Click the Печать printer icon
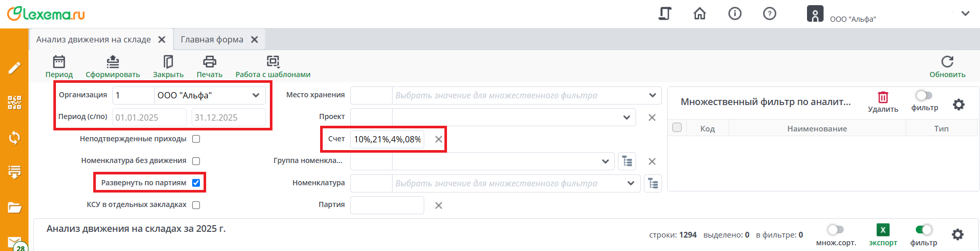 pos(209,62)
